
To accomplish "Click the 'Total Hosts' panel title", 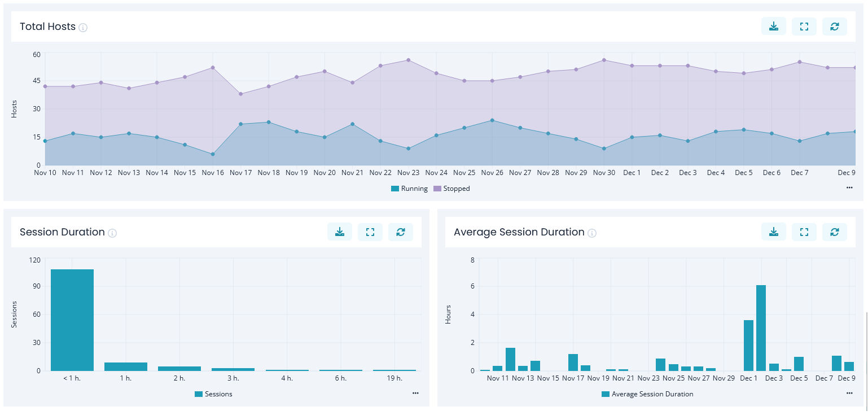I will (x=47, y=27).
